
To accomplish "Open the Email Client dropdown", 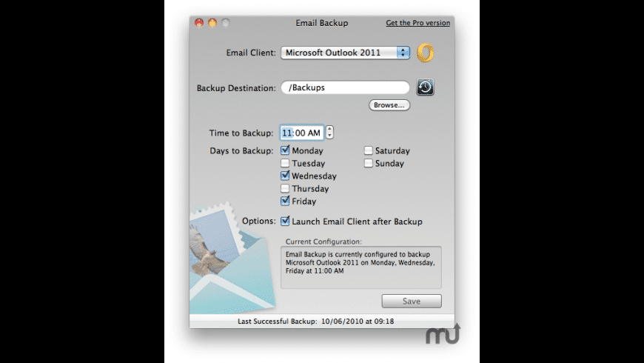I will point(345,53).
